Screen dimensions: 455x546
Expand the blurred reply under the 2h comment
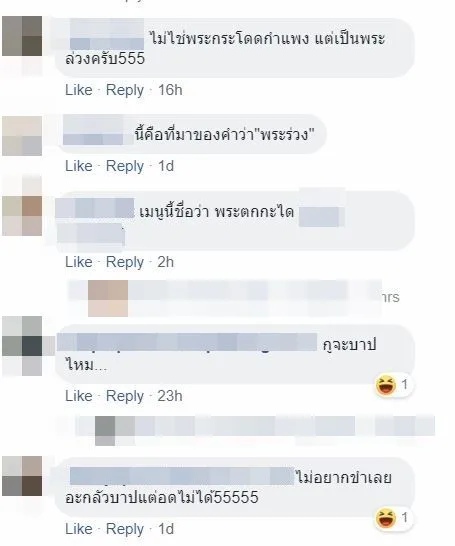(234, 298)
